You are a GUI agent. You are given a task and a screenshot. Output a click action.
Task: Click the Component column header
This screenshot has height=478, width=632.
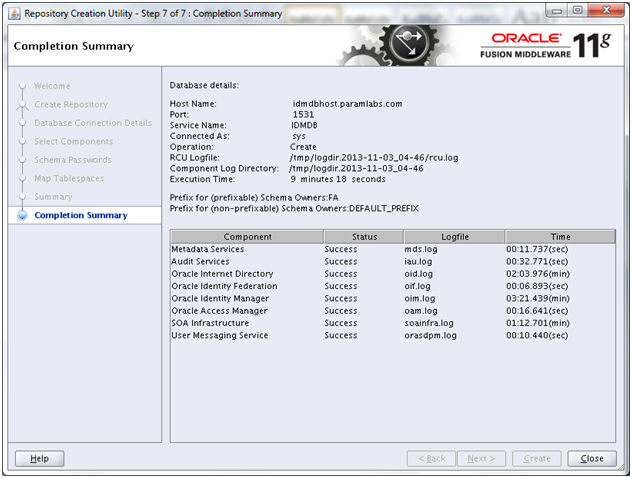coord(247,237)
